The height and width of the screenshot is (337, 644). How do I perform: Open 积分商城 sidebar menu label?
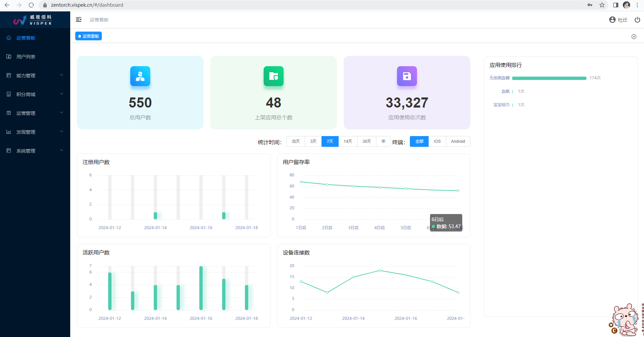[26, 94]
